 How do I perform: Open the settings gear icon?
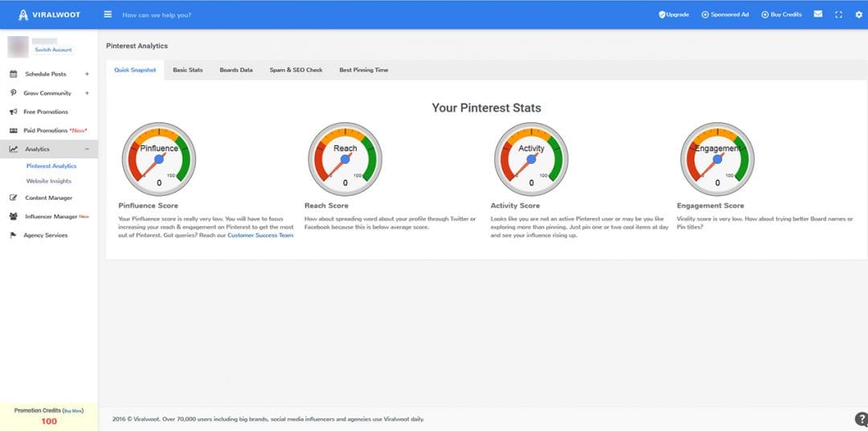click(x=858, y=15)
